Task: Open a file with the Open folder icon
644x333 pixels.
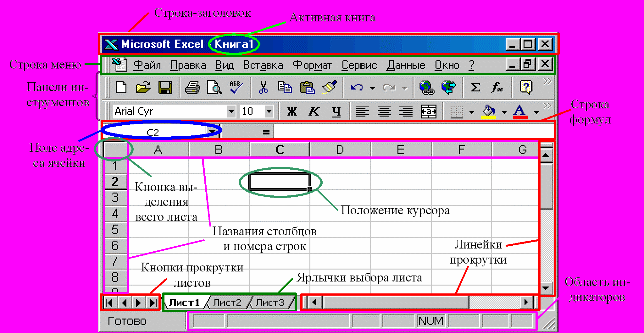Action: coord(143,88)
